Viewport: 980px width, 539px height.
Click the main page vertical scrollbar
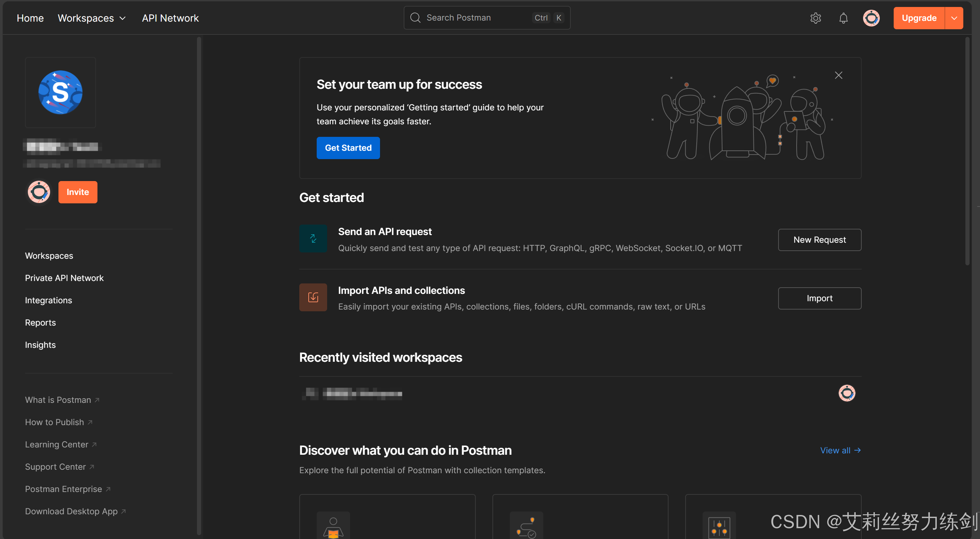pos(967,152)
